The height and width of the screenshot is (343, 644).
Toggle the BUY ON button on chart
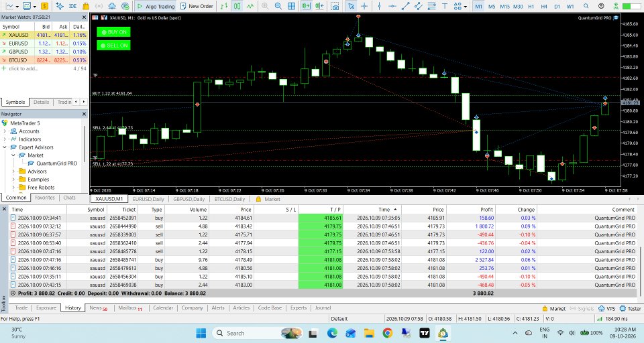(x=114, y=32)
